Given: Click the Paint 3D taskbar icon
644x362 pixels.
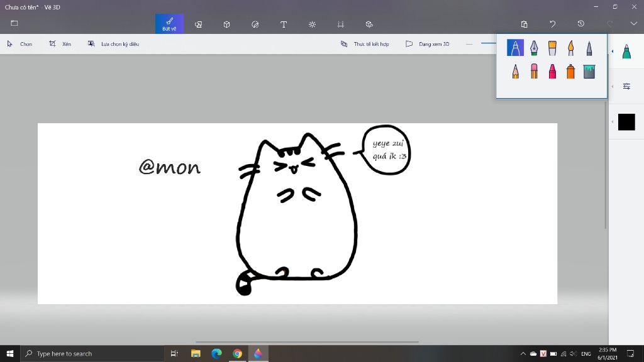Looking at the screenshot, I should click(x=258, y=353).
